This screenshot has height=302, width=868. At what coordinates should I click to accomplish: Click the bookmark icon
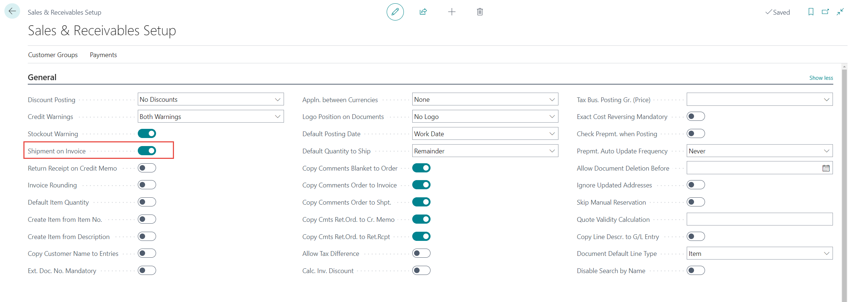[x=811, y=12]
